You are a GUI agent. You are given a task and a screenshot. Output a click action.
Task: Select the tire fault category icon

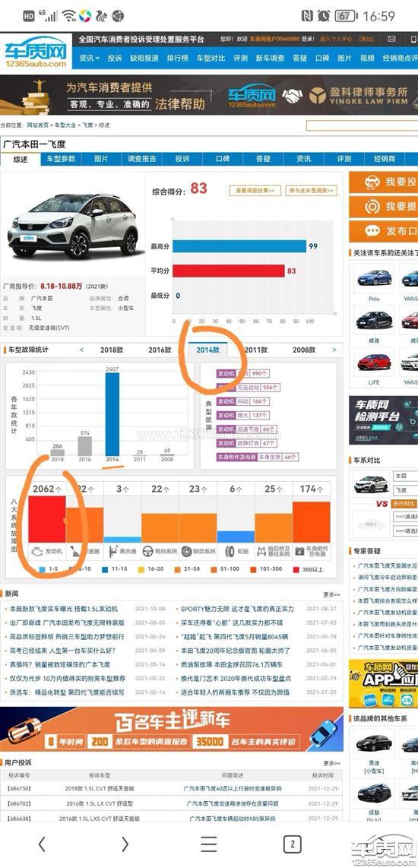coord(230,551)
